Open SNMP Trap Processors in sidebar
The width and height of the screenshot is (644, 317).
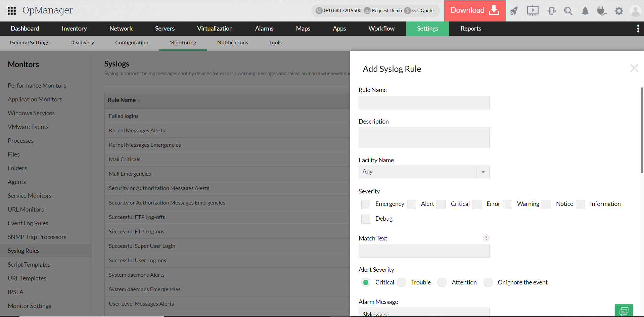pyautogui.click(x=37, y=237)
